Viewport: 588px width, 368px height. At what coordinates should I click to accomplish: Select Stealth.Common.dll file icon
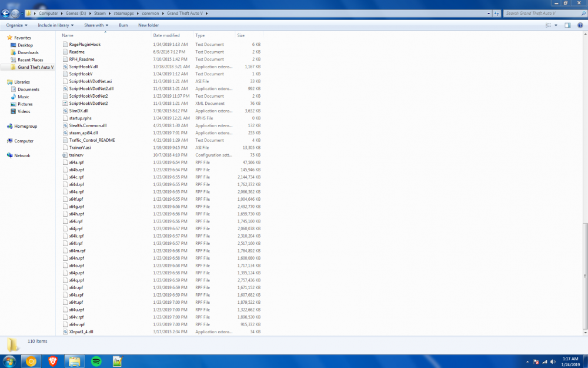[x=65, y=125]
